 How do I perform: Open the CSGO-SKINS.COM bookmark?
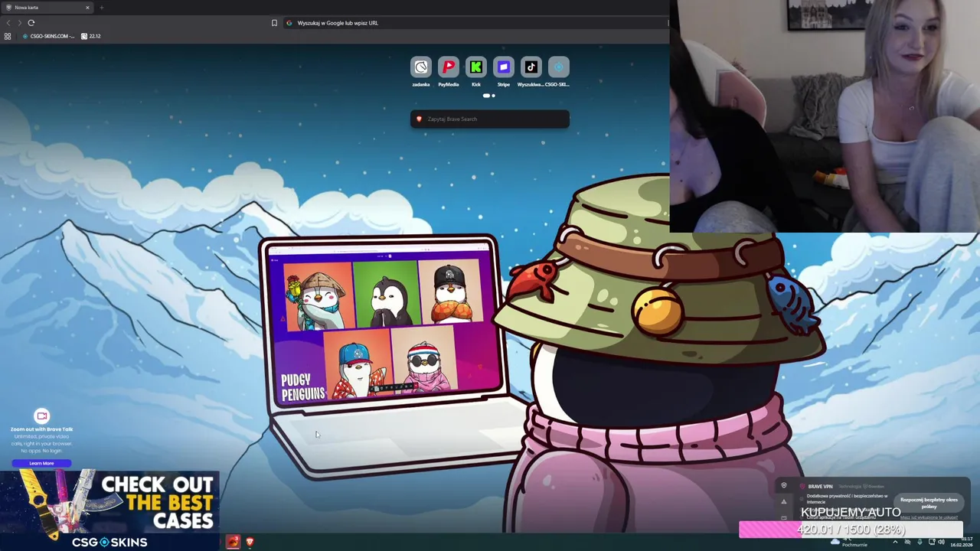click(x=48, y=36)
